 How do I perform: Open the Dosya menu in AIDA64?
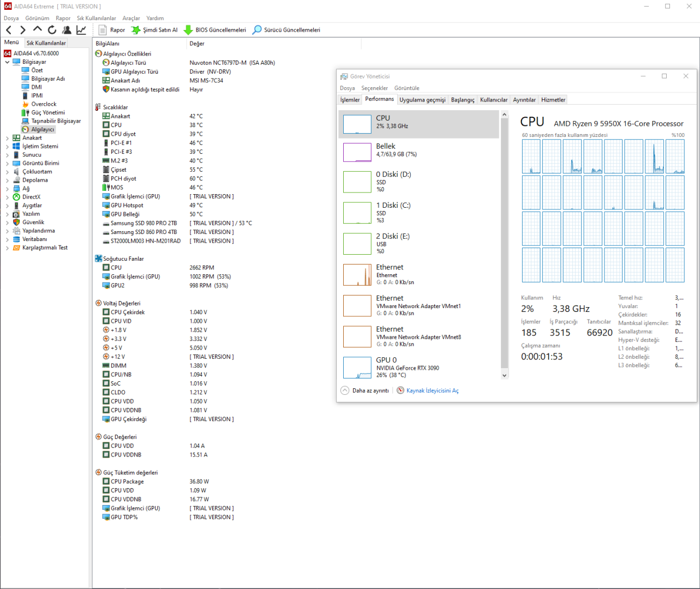pos(11,18)
